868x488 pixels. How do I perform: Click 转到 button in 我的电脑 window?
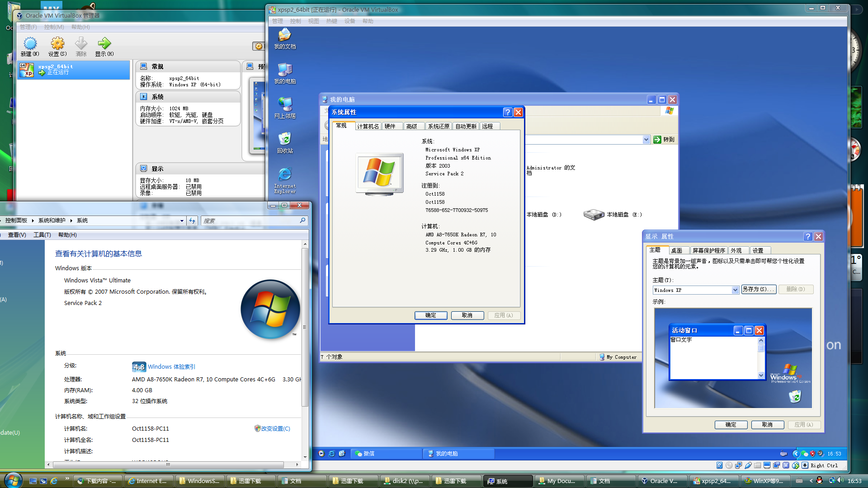(664, 140)
